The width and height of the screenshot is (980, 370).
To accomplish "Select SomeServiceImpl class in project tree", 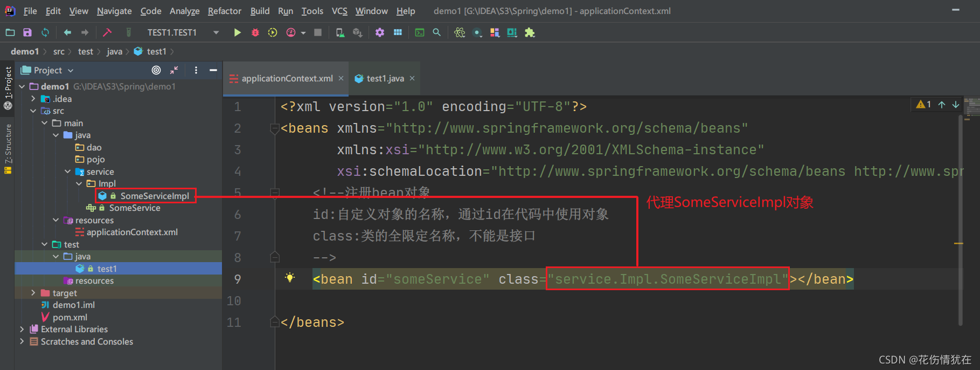I will [155, 196].
